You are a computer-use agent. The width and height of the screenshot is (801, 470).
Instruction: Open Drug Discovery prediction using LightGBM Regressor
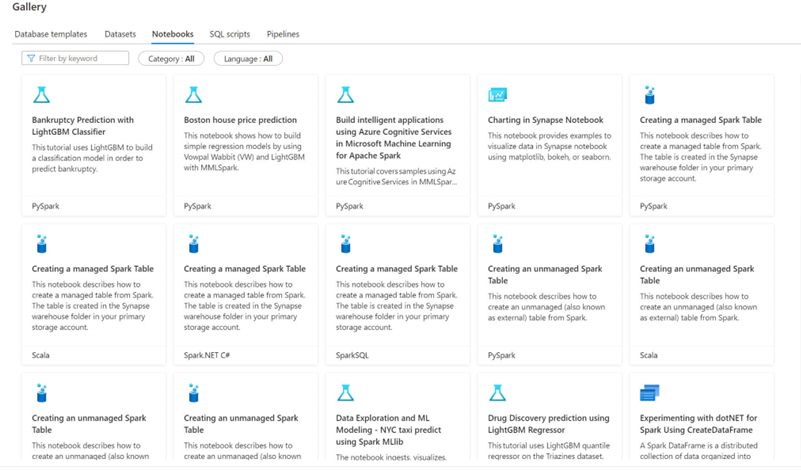point(549,424)
